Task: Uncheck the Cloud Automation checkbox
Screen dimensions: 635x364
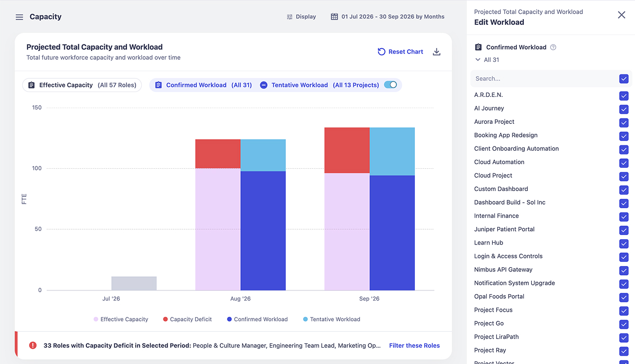Action: [x=624, y=163]
